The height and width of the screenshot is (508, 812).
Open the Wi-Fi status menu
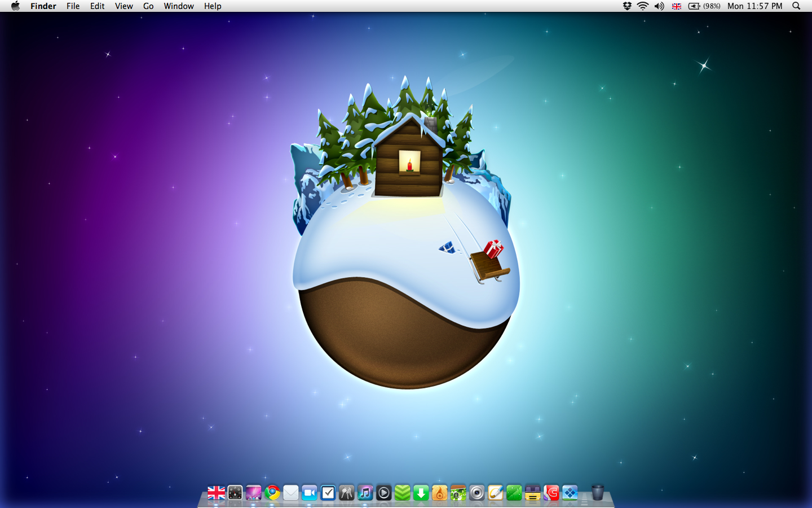pos(643,6)
